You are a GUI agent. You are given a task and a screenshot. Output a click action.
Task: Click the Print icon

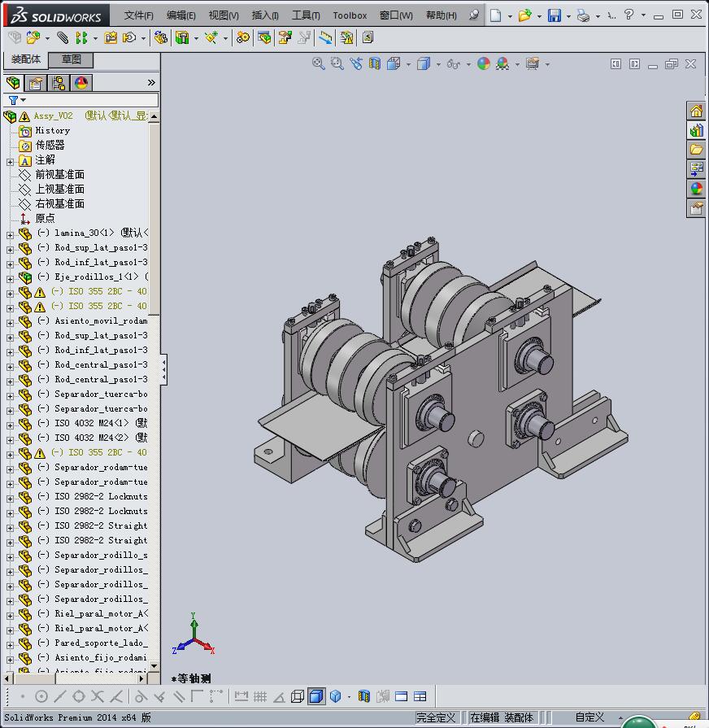click(x=583, y=15)
